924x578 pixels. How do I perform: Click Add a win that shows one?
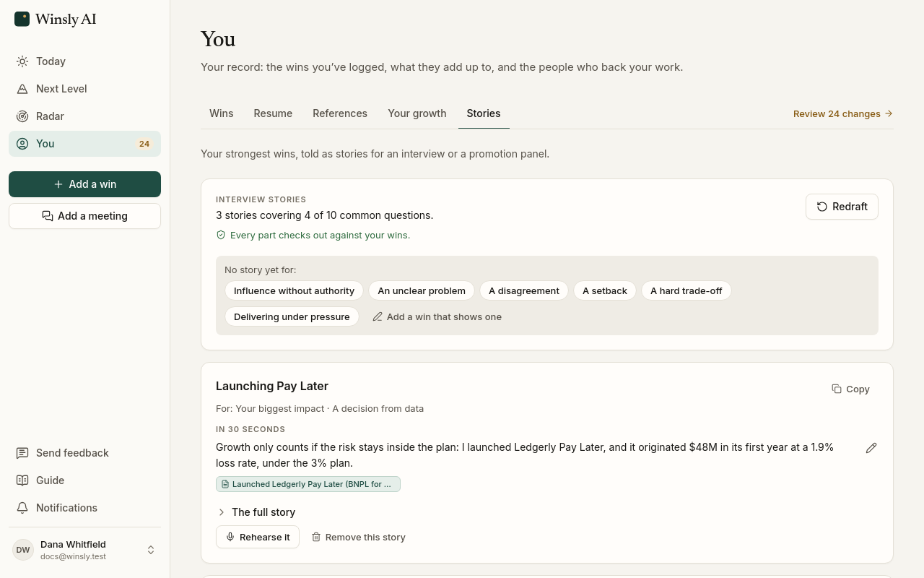pos(437,316)
